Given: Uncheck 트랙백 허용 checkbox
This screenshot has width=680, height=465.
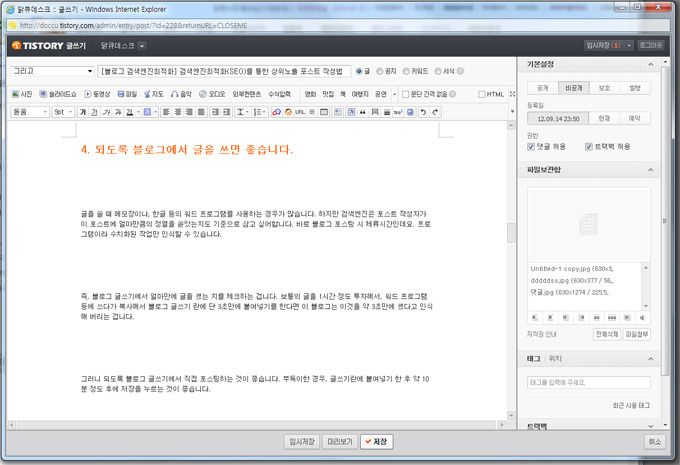Looking at the screenshot, I should [588, 147].
